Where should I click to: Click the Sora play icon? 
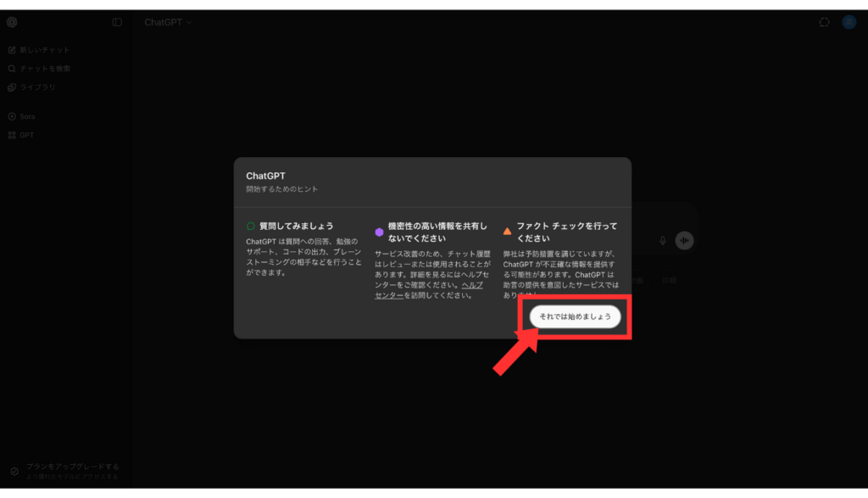(12, 116)
